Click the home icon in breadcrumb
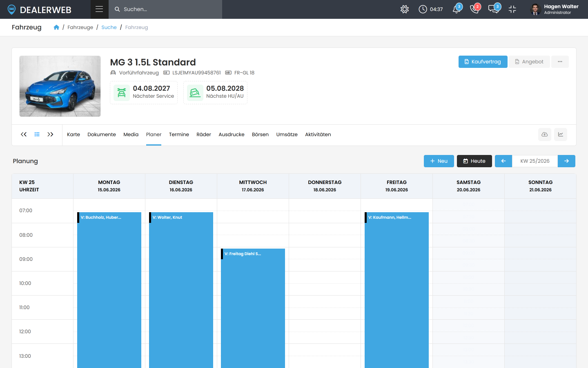Image resolution: width=588 pixels, height=368 pixels. [x=56, y=27]
